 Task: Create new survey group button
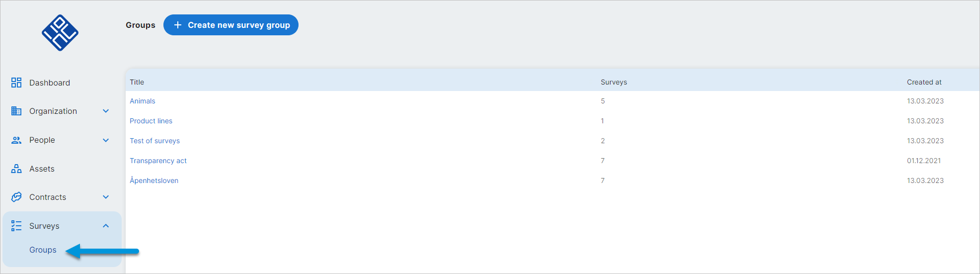pos(231,25)
